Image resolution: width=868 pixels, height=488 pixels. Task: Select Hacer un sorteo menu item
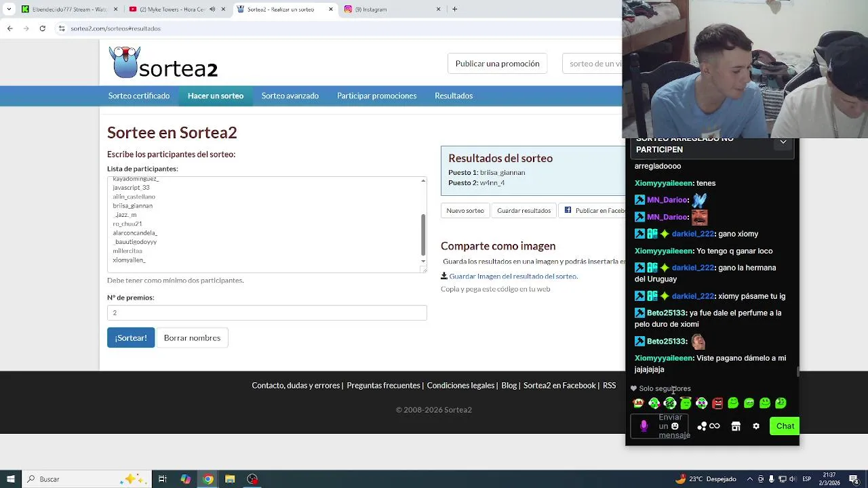click(216, 96)
